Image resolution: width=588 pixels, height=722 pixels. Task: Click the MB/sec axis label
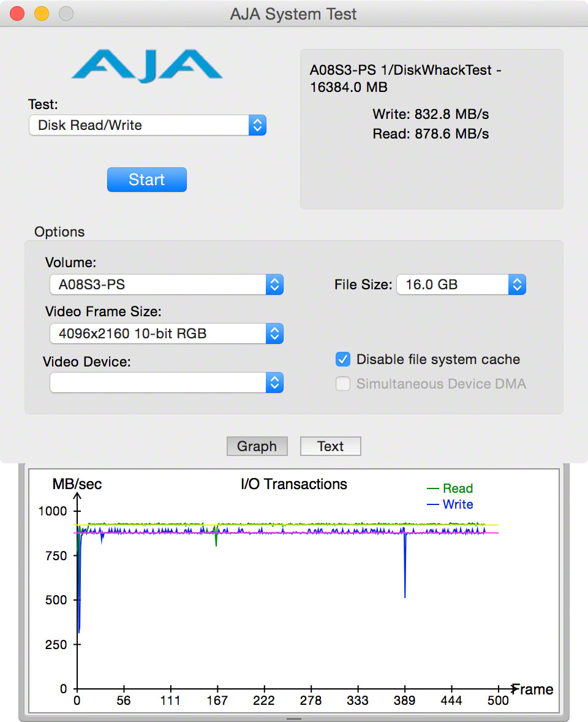pos(77,484)
